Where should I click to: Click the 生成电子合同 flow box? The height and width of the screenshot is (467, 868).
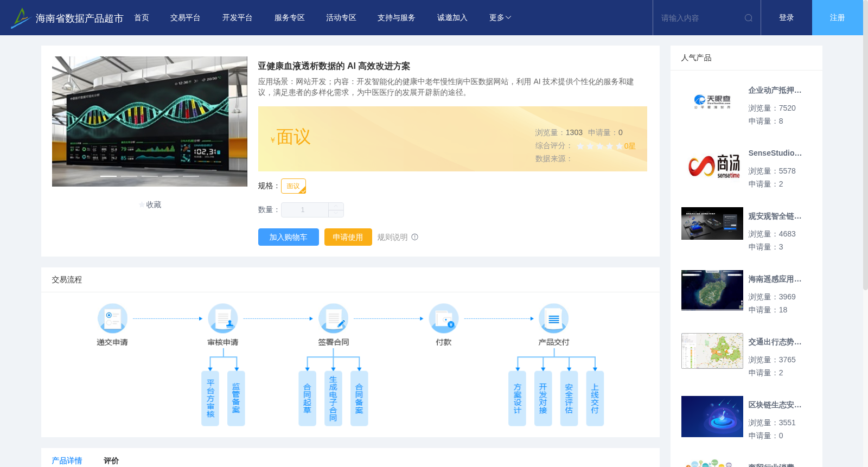pyautogui.click(x=333, y=399)
